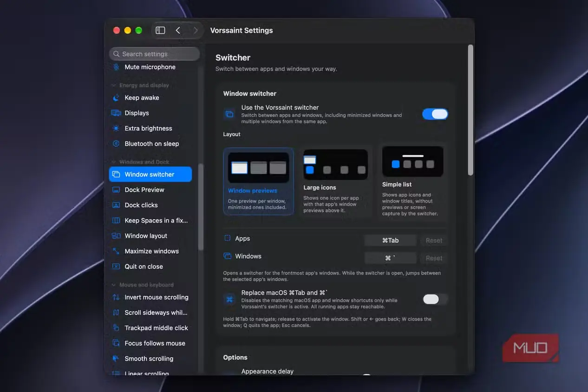Disable the Use the Vorssaint switcher toggle
Image resolution: width=588 pixels, height=392 pixels.
tap(435, 114)
